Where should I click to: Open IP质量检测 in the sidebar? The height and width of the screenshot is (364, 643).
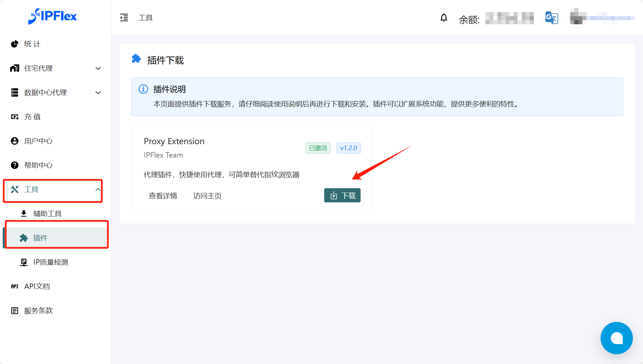[51, 262]
